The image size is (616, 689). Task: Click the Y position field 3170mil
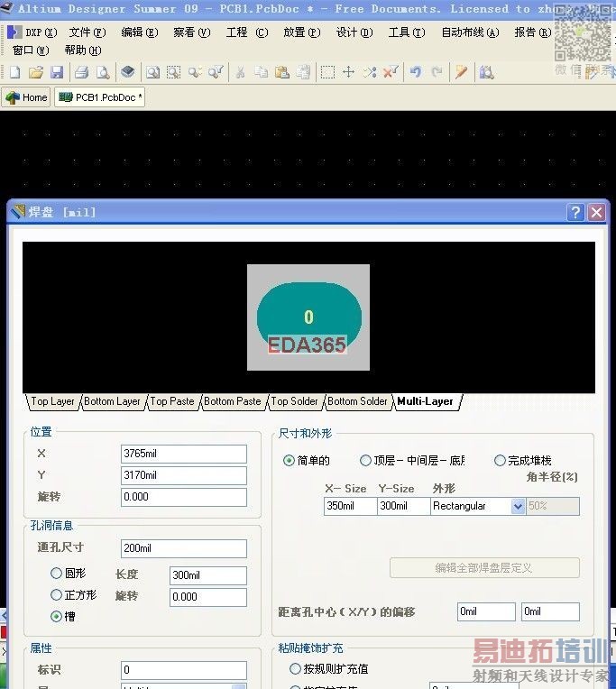click(x=184, y=475)
